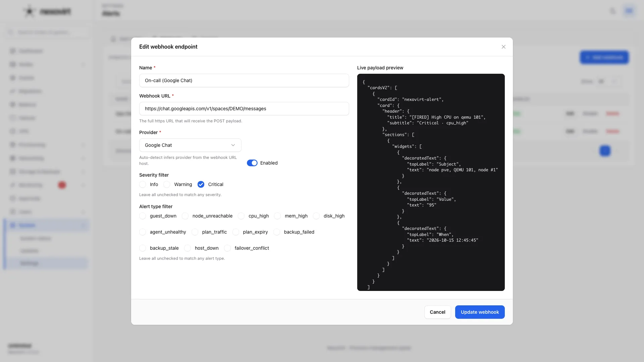Image resolution: width=644 pixels, height=362 pixels.
Task: Check the disk_high alert type
Action: click(x=316, y=216)
